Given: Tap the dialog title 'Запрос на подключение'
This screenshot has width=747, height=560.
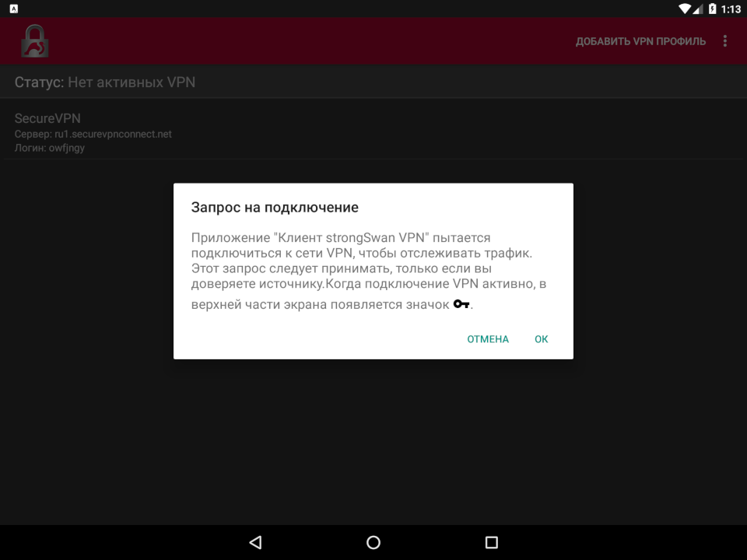Looking at the screenshot, I should tap(275, 208).
